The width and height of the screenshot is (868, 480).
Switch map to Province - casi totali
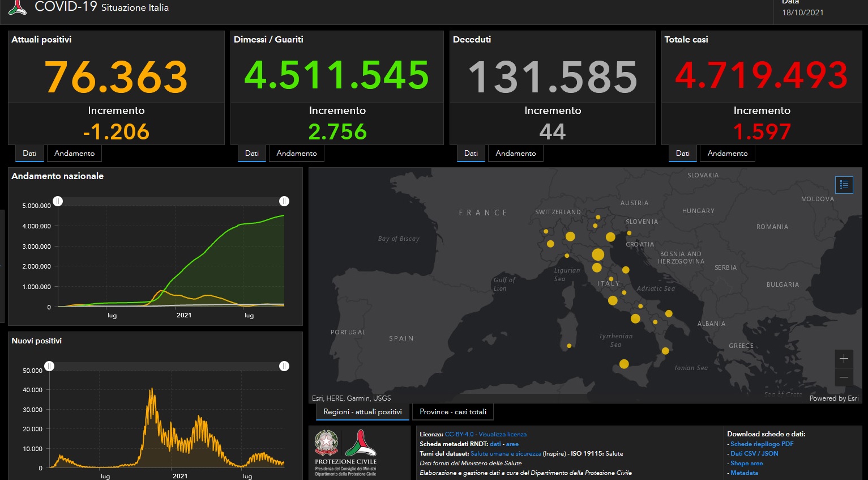point(452,412)
